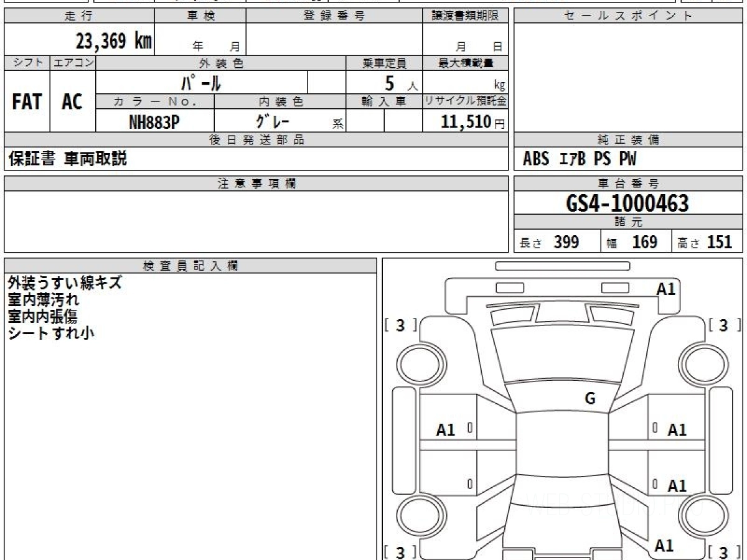The height and width of the screenshot is (560, 747).
Task: Click the G mark on the windshield
Action: coord(590,399)
